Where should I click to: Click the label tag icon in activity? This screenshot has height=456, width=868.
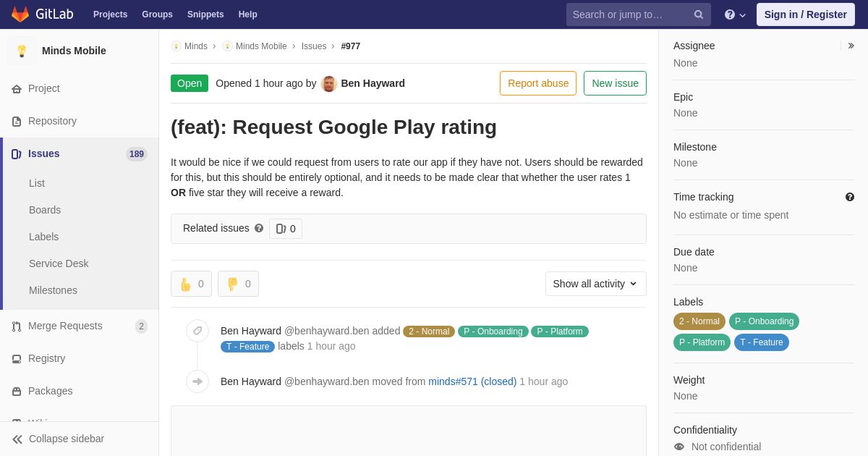(x=197, y=331)
